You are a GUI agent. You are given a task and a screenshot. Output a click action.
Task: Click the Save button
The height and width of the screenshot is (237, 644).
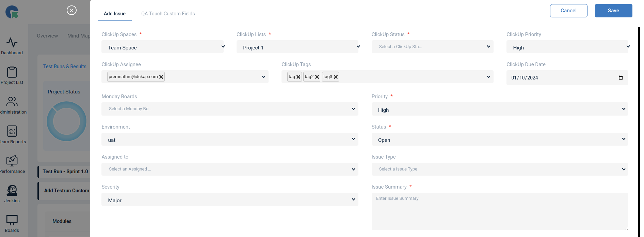[x=613, y=11]
